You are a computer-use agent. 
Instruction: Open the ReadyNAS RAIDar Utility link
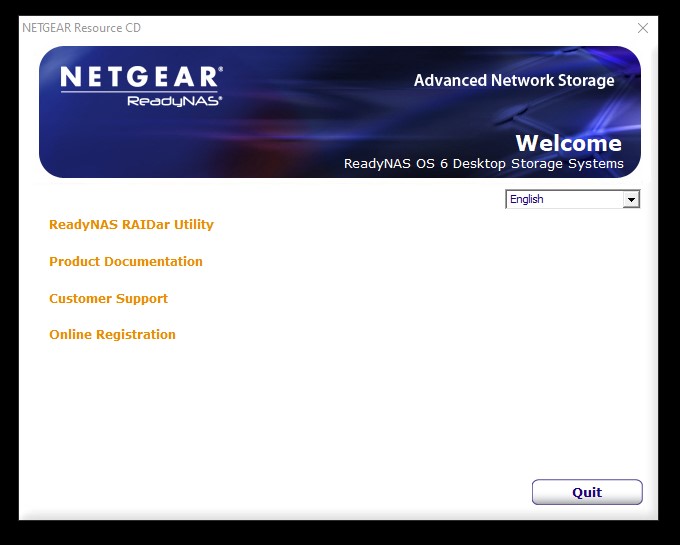[131, 225]
